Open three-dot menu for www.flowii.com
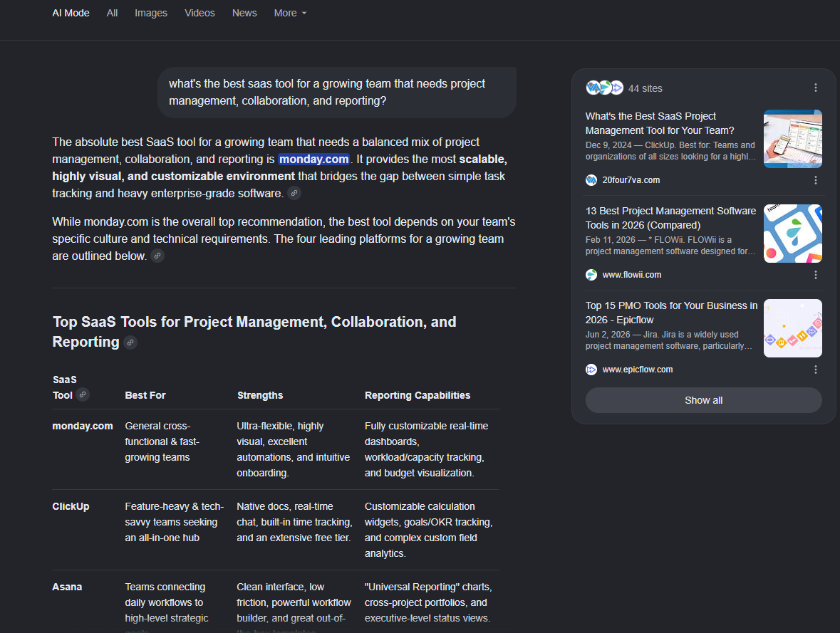This screenshot has height=633, width=840. [815, 275]
